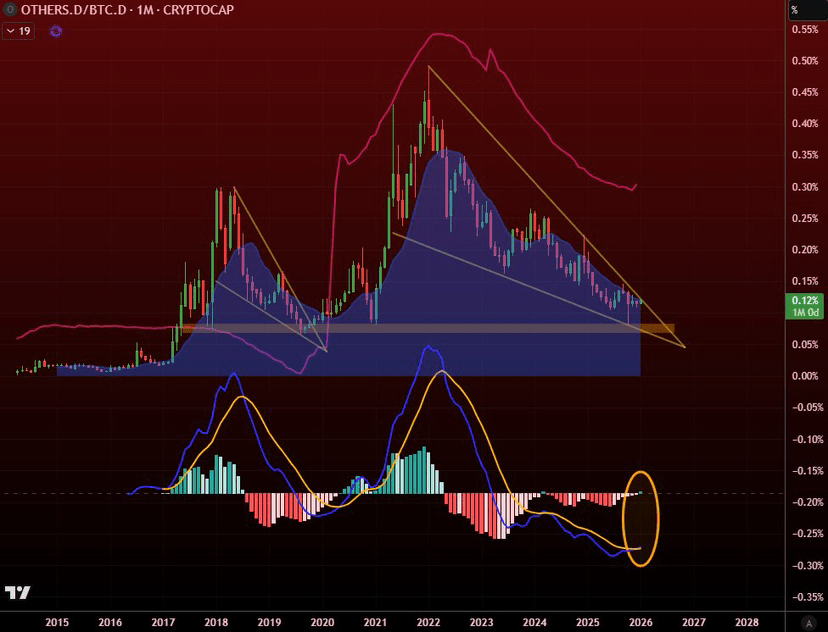Click the 2026 label on time axis

tap(641, 622)
